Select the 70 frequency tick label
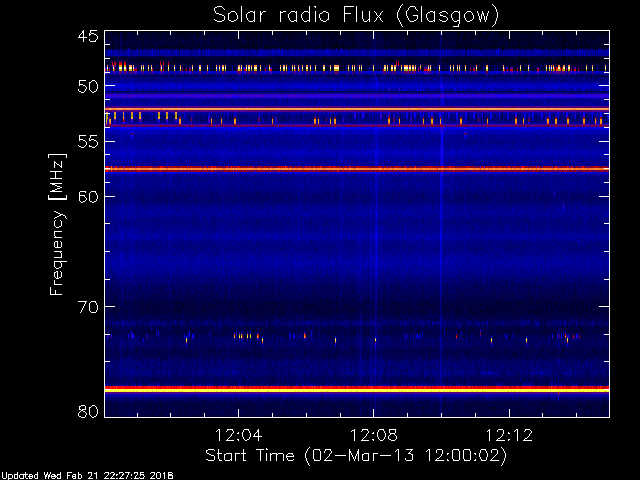The height and width of the screenshot is (480, 640). 88,307
